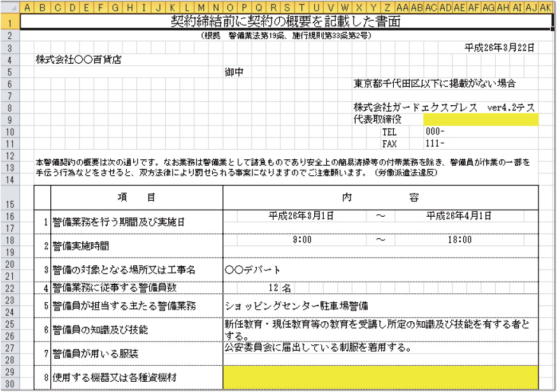Click the row 26 header

coord(10,336)
